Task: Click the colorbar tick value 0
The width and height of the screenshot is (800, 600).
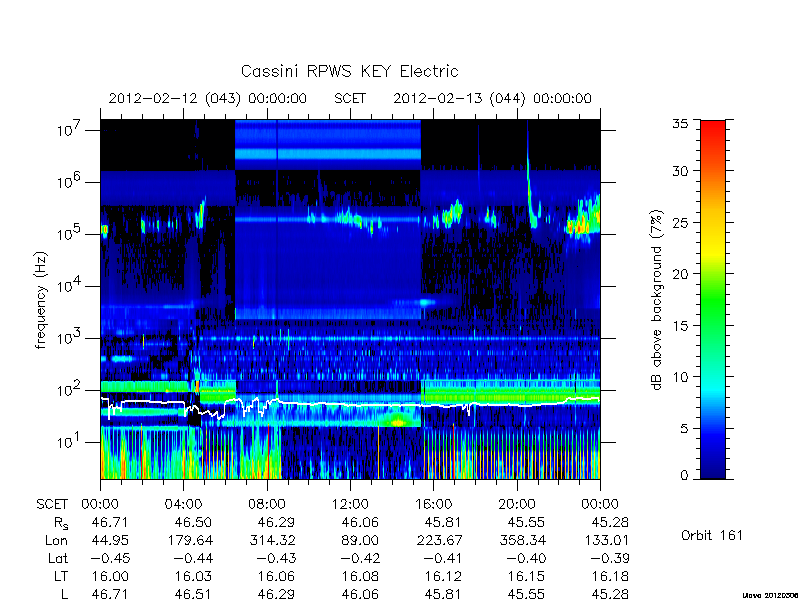Action: [684, 475]
